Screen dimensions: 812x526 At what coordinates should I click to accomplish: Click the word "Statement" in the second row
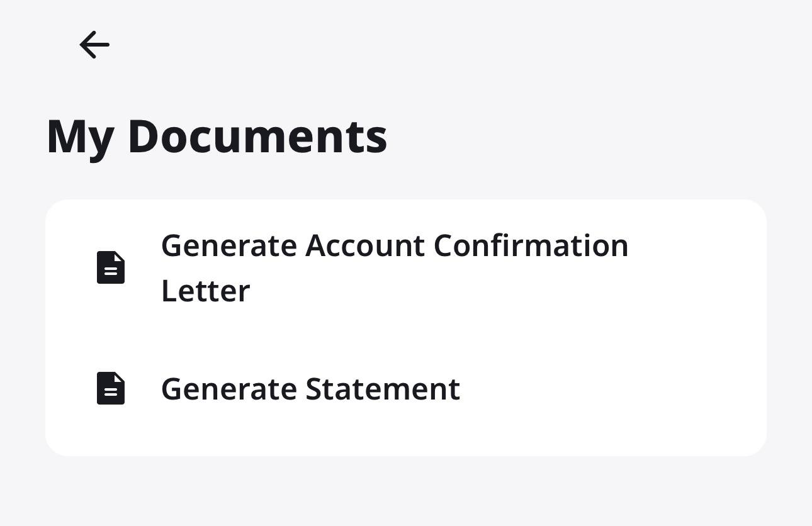pos(383,389)
